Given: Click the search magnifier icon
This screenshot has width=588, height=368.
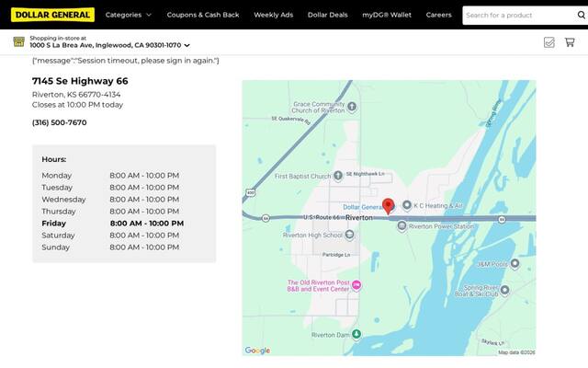Looking at the screenshot, I should click(582, 15).
